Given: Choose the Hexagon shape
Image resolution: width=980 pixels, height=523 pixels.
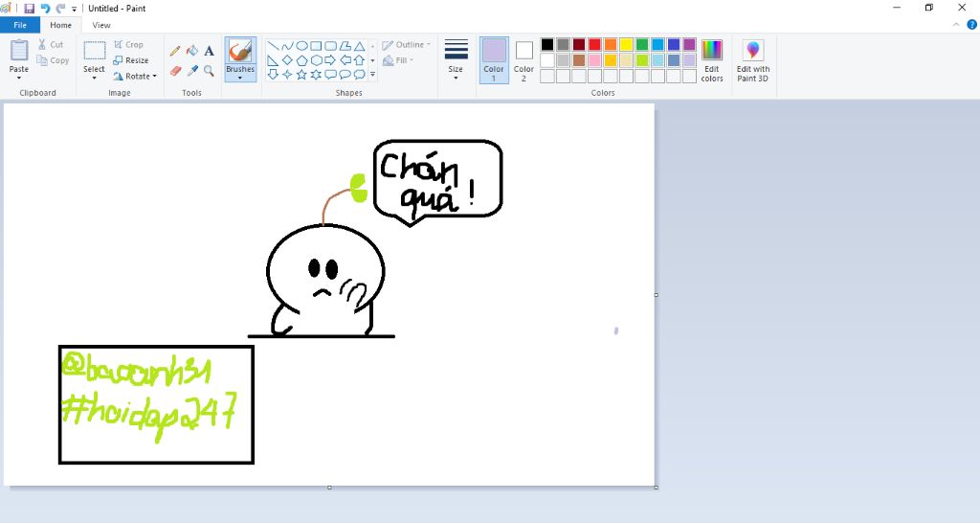Looking at the screenshot, I should tap(316, 60).
